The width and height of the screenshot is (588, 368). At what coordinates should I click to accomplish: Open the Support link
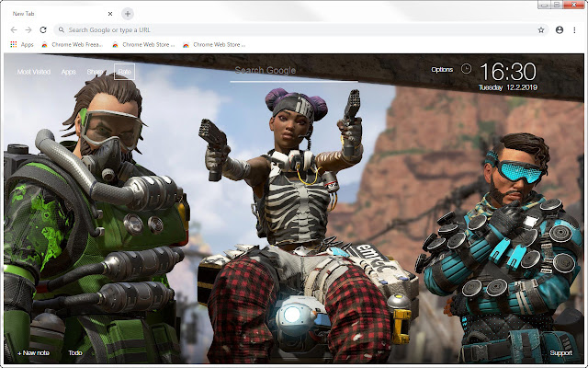561,353
